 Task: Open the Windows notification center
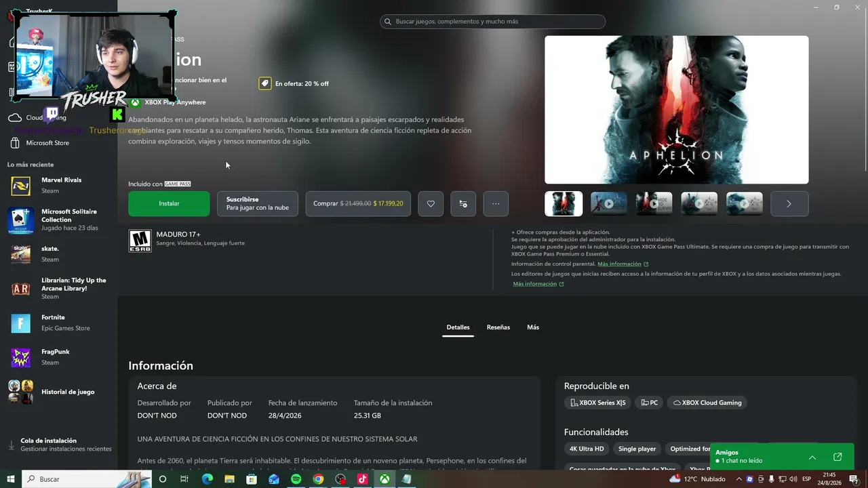[854, 479]
